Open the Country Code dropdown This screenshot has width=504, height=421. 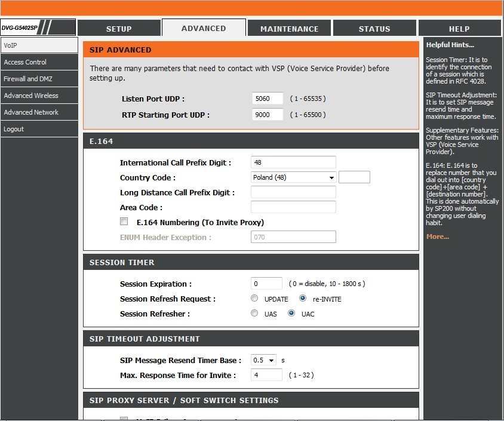[293, 177]
